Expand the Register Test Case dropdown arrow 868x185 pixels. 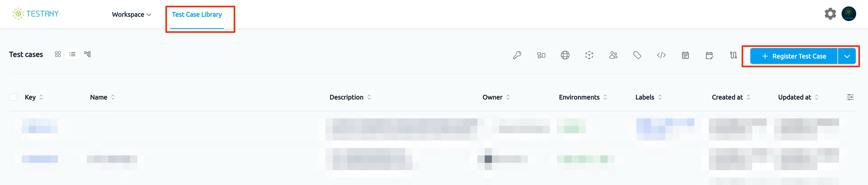click(847, 56)
